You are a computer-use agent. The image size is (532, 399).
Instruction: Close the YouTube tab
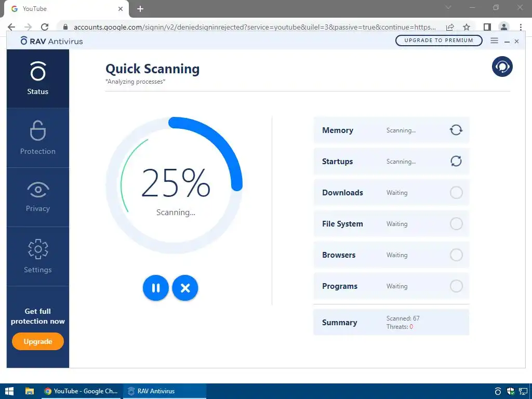coord(121,9)
